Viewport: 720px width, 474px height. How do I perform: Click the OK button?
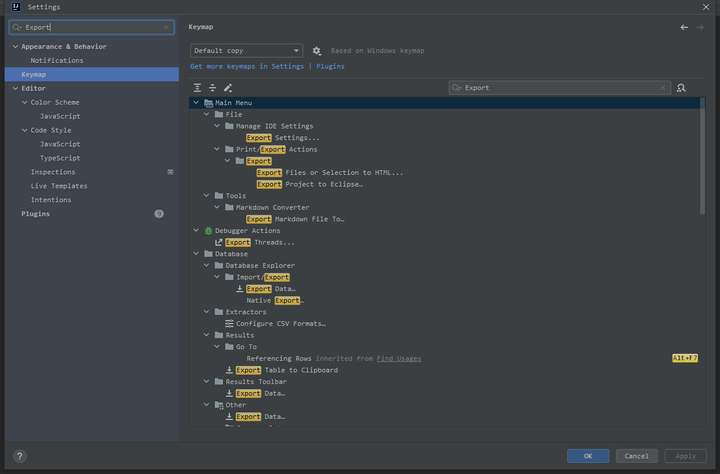(x=587, y=456)
